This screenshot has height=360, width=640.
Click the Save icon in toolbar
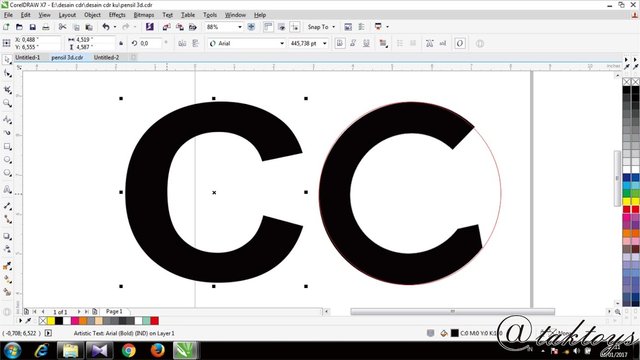pos(33,27)
